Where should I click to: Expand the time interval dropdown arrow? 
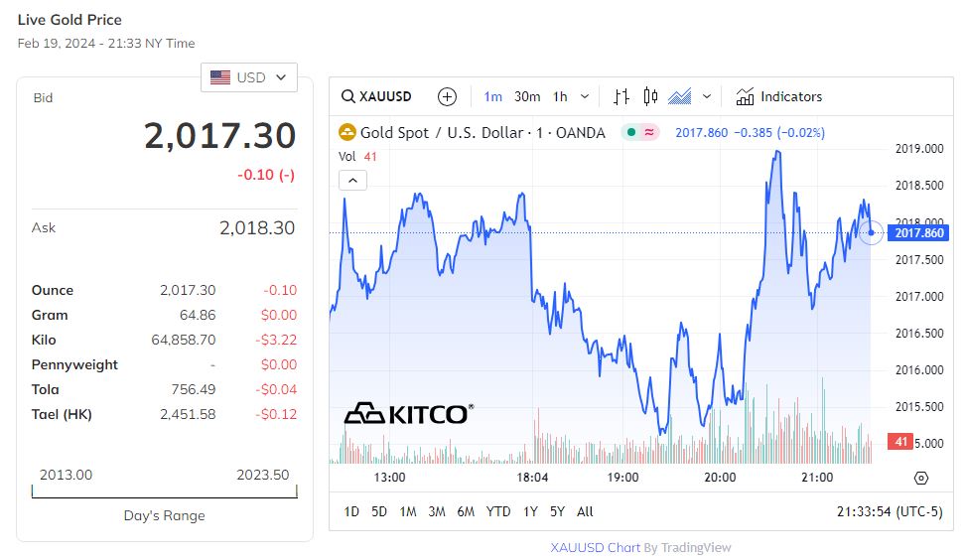tap(584, 96)
